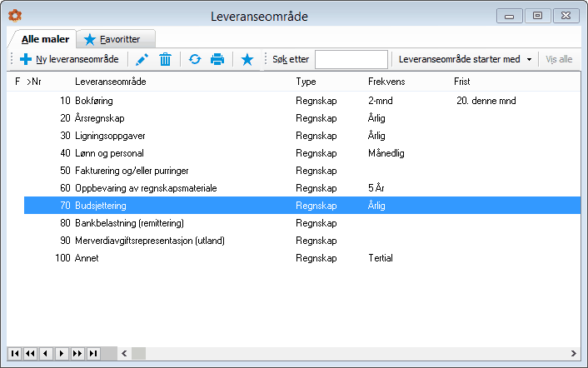Sort by the Leveranseområde column header
Screen dimensions: 588x368
(110, 82)
